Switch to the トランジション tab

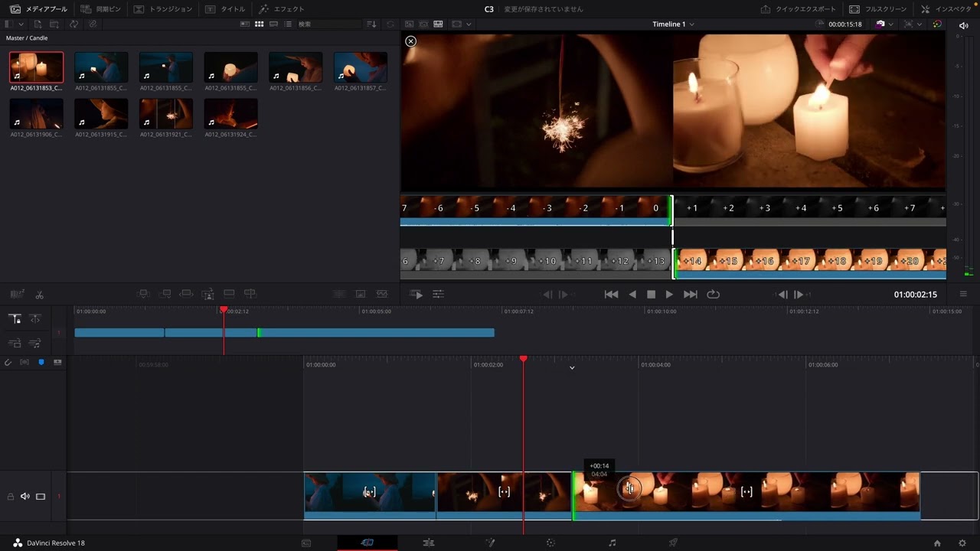tap(162, 9)
